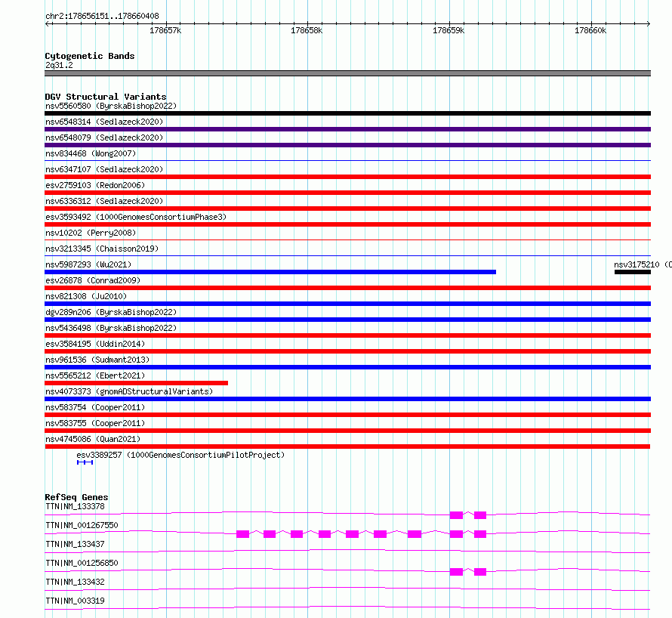Open the TTN|NM_133378 transcript label
The image size is (672, 618).
75,506
